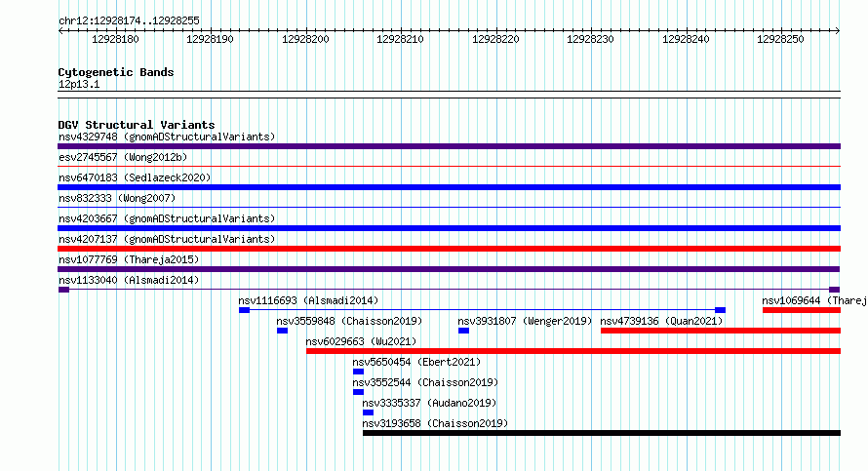
Task: Click small blue block under nsv3552544
Action: point(358,392)
